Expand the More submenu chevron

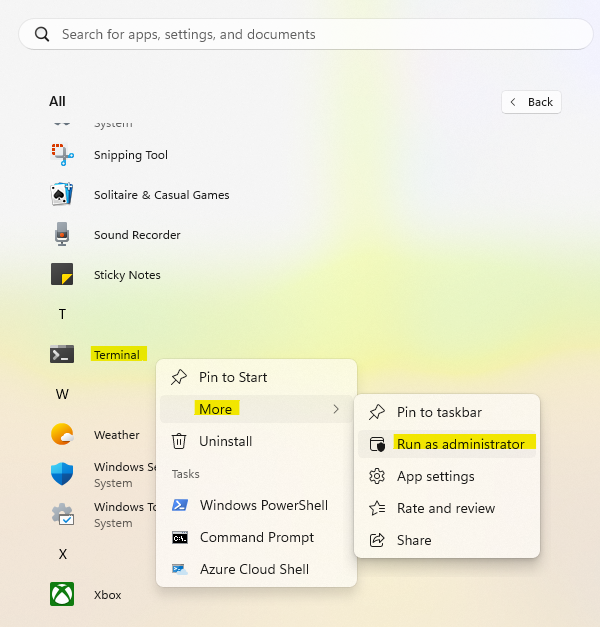pos(336,409)
